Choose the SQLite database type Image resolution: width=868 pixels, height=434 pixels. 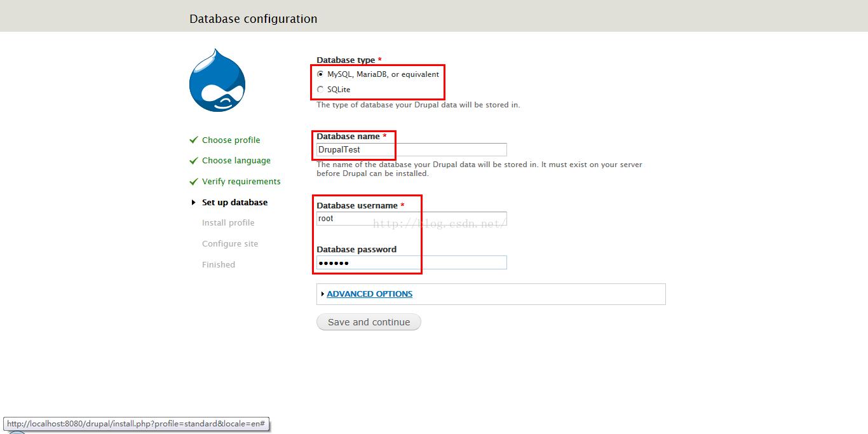click(x=320, y=90)
